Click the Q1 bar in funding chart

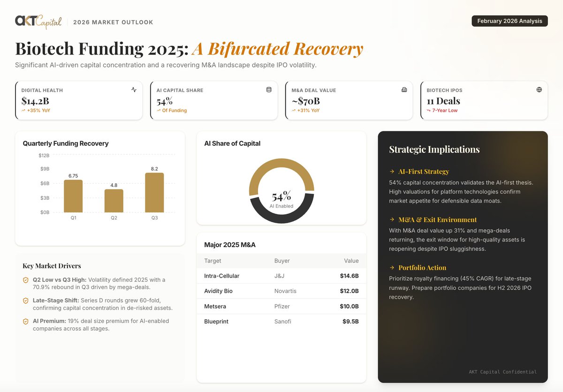pyautogui.click(x=73, y=196)
